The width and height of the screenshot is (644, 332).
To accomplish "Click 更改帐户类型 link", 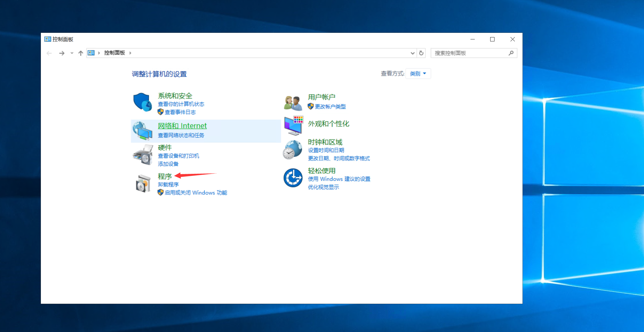I will 330,106.
